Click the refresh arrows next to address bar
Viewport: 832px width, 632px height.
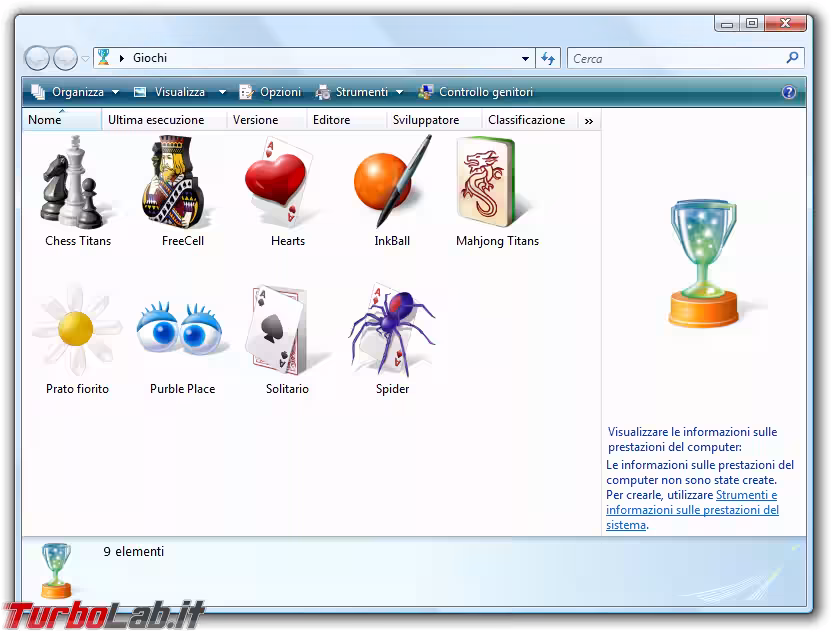tap(548, 58)
